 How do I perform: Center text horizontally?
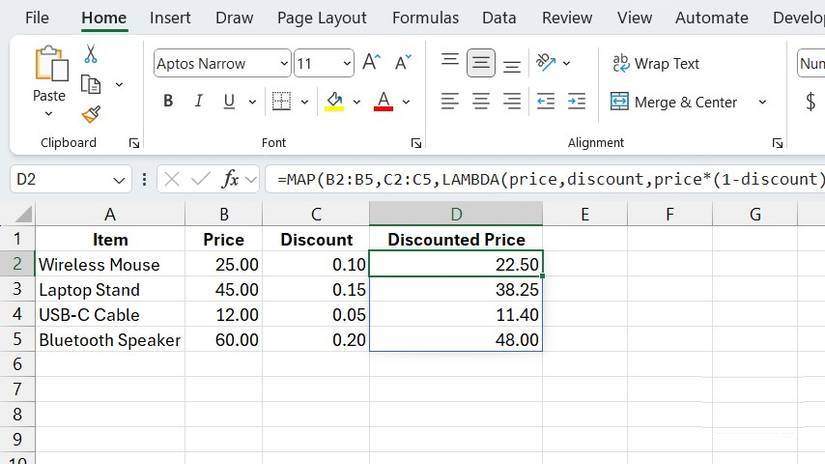coord(480,101)
